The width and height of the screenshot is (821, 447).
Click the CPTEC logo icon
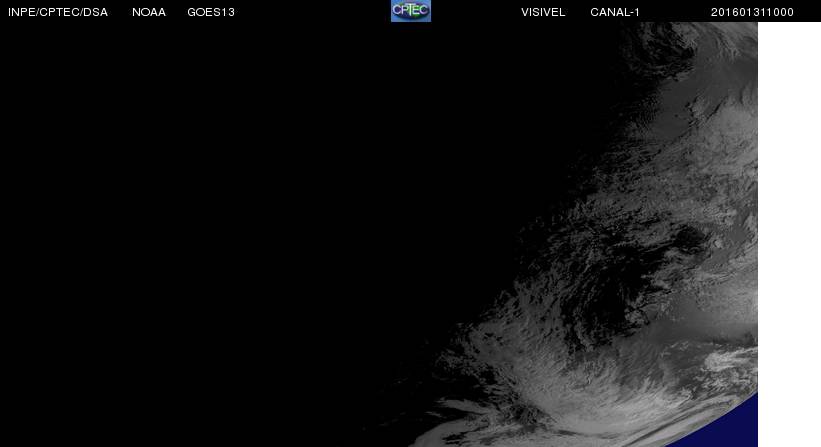pyautogui.click(x=411, y=11)
